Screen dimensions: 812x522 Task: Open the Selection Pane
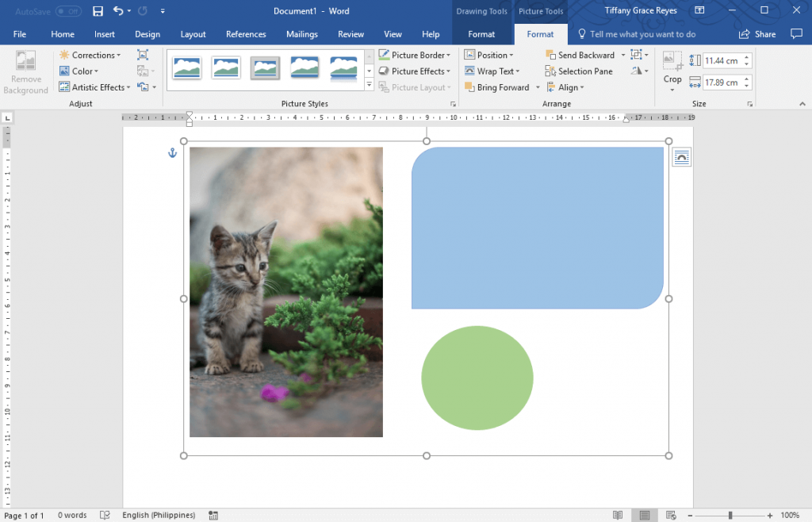579,71
